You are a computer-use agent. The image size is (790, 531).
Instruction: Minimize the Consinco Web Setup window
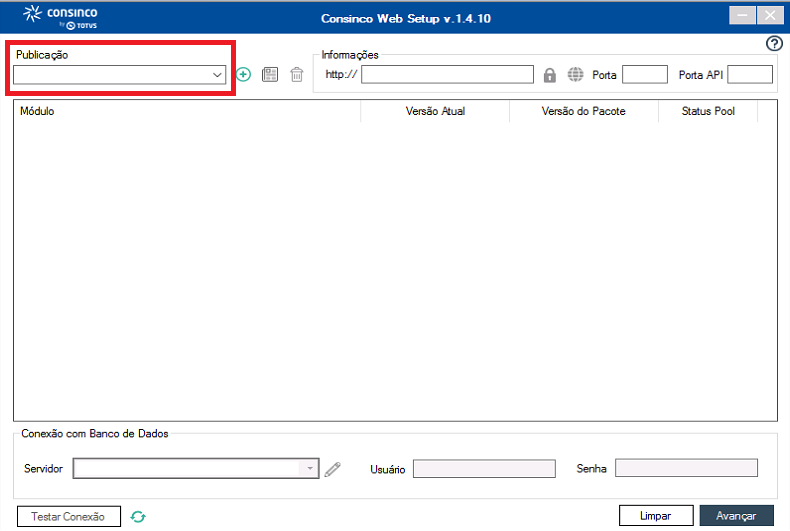coord(742,16)
